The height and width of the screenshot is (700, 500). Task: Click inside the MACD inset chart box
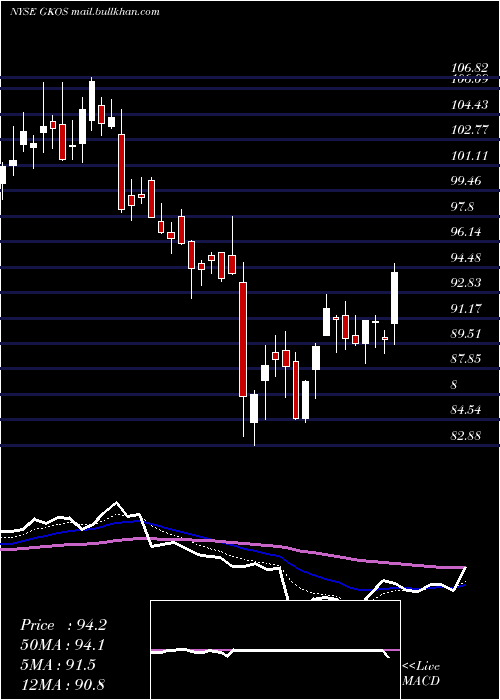[275, 650]
